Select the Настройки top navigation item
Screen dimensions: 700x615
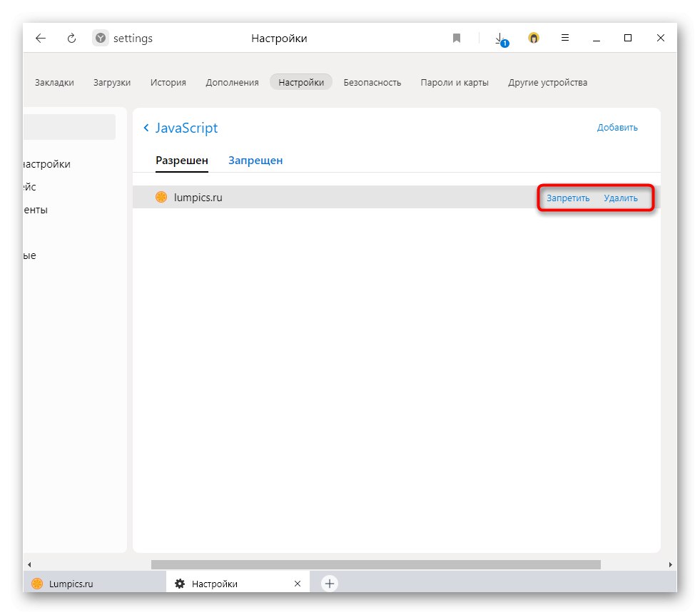pos(301,82)
